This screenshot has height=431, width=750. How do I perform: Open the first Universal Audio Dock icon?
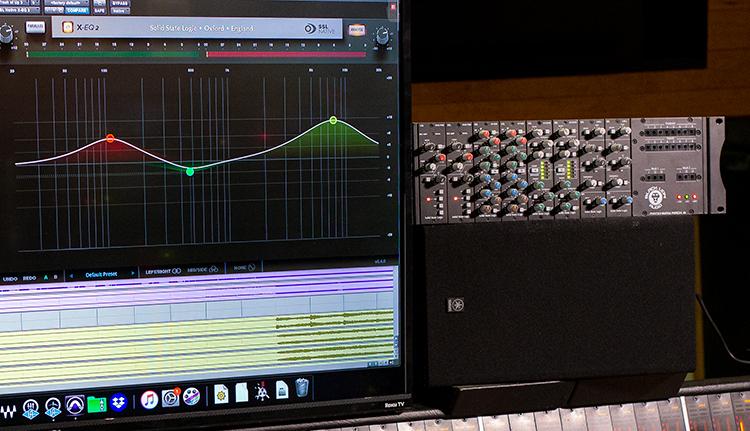coord(31,409)
